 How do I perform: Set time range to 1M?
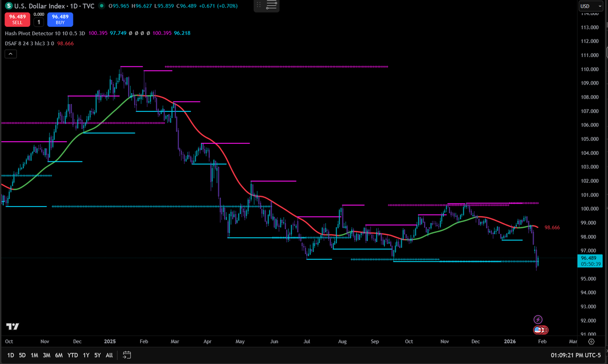point(34,355)
